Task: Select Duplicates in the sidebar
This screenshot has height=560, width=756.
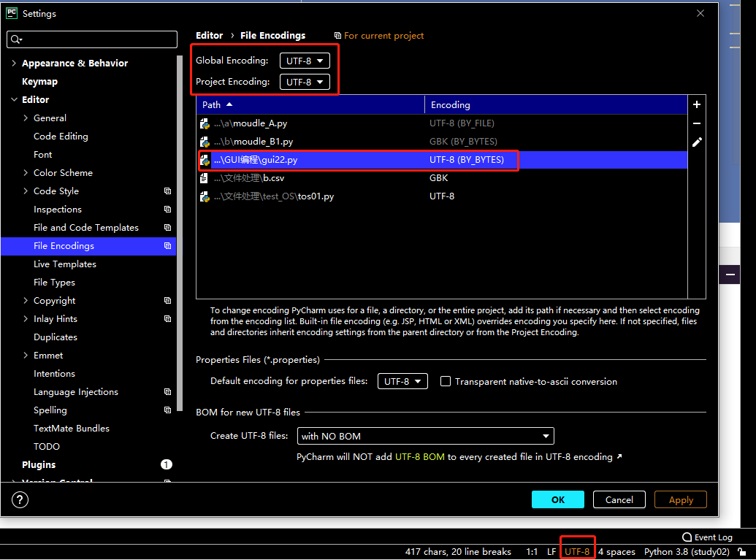Action: point(56,337)
